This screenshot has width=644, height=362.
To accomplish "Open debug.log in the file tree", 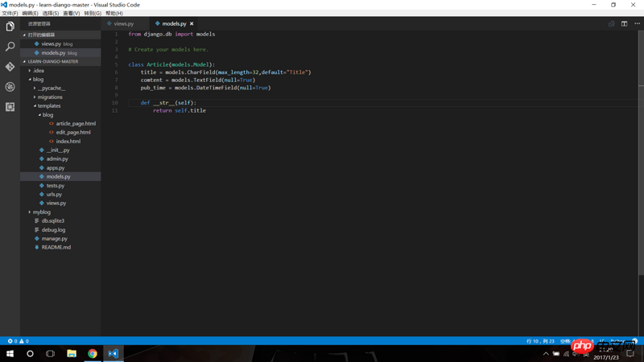I will 60,230.
